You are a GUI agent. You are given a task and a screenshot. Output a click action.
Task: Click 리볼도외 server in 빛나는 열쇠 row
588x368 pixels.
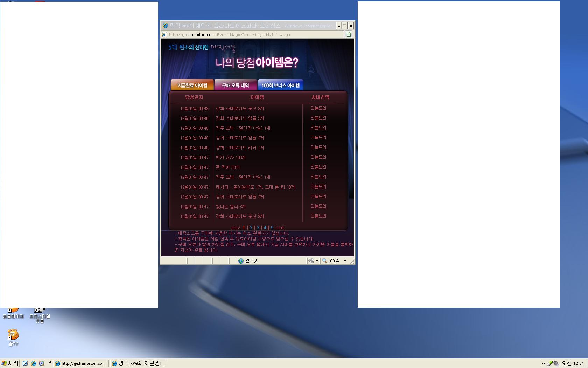click(318, 206)
